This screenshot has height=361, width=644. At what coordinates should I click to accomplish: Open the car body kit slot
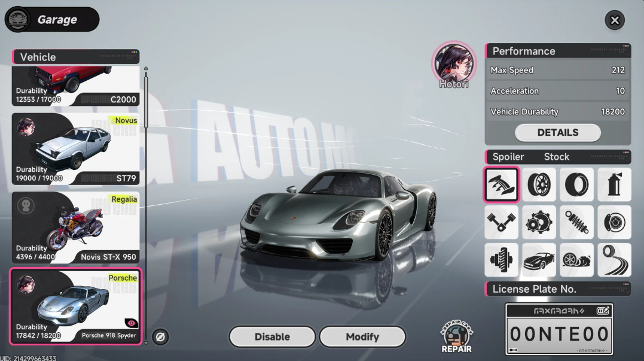pos(539,260)
